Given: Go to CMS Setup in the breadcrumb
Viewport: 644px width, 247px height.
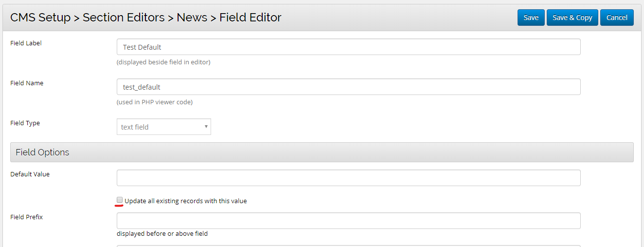Looking at the screenshot, I should [x=40, y=18].
